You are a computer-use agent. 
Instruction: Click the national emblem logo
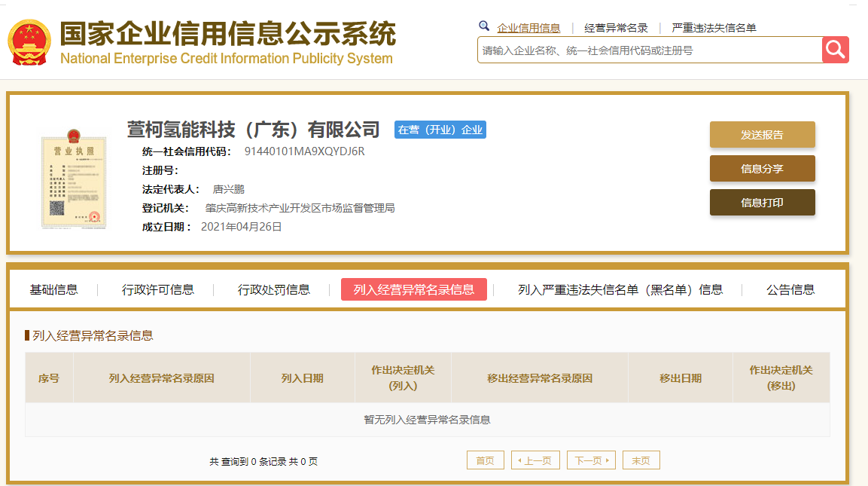[29, 43]
